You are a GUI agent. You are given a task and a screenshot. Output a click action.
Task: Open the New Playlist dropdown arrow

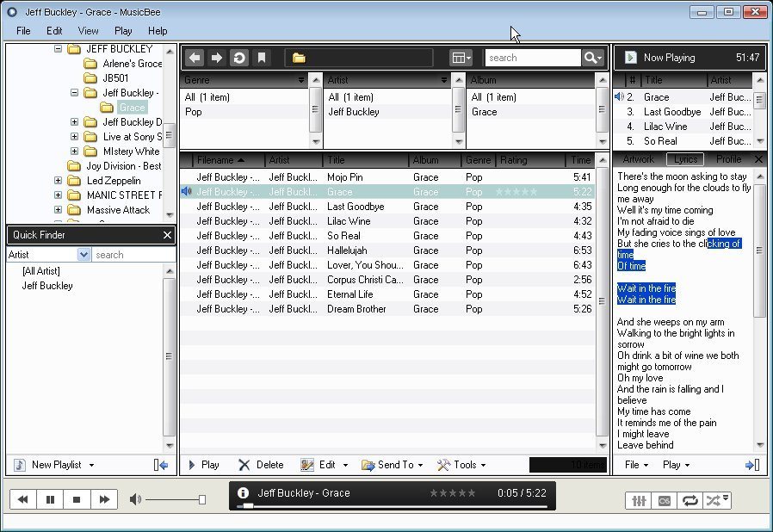point(91,465)
